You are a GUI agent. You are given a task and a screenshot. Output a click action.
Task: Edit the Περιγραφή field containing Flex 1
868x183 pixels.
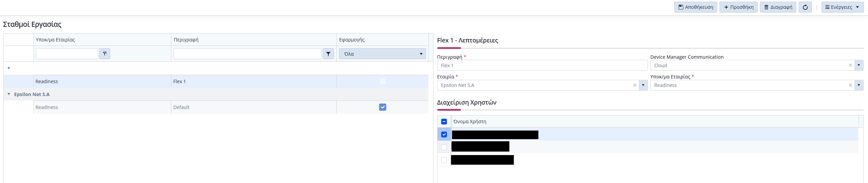pos(542,65)
